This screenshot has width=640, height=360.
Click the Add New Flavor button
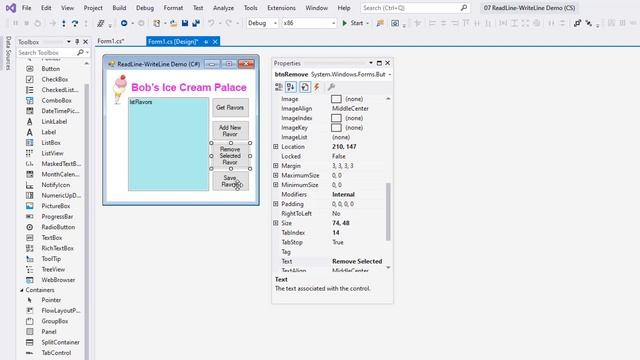[x=230, y=131]
